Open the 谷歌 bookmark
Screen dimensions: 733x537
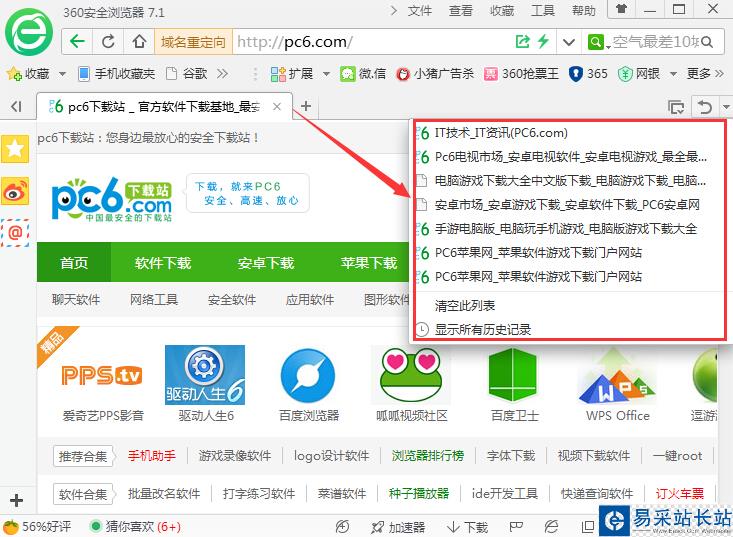(187, 74)
